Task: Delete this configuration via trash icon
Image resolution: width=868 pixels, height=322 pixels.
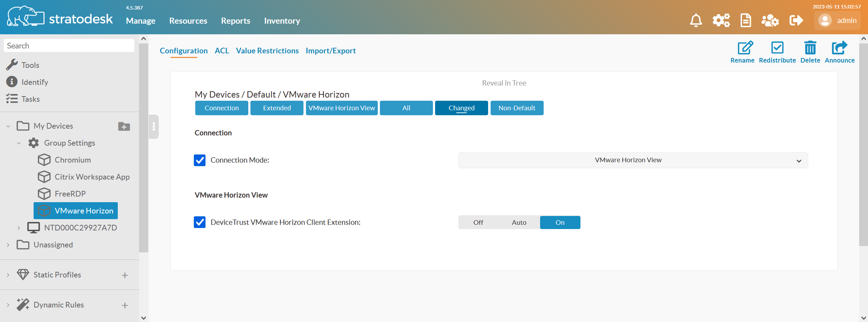Action: (810, 48)
